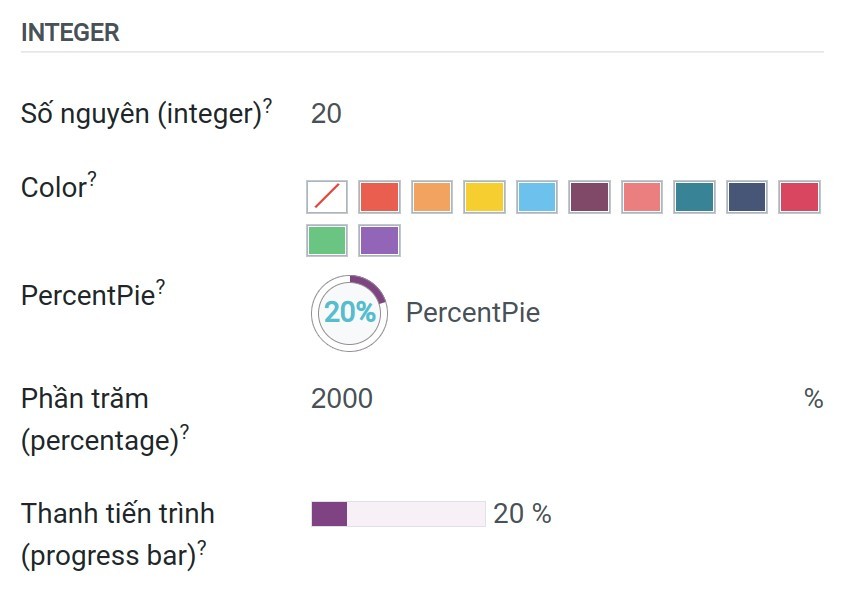Select the crimson color swatch
Viewport: 851px width, 599px height.
pos(799,196)
